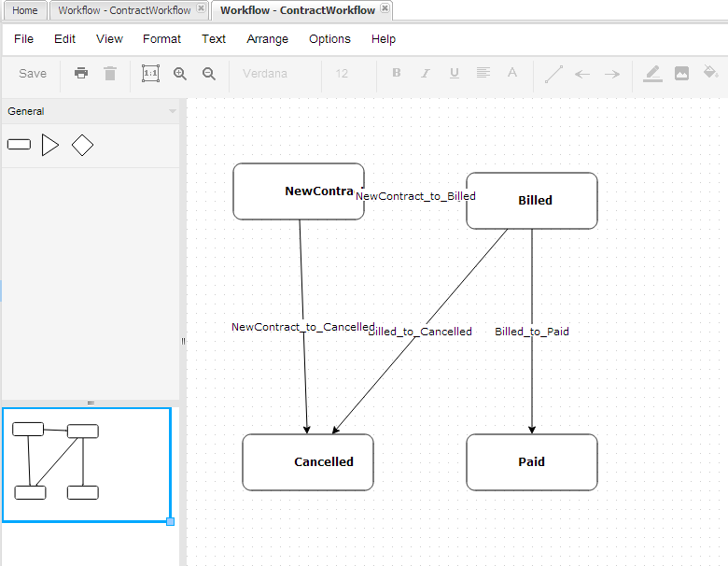Toggle Bold formatting icon
The height and width of the screenshot is (566, 728).
click(x=397, y=73)
